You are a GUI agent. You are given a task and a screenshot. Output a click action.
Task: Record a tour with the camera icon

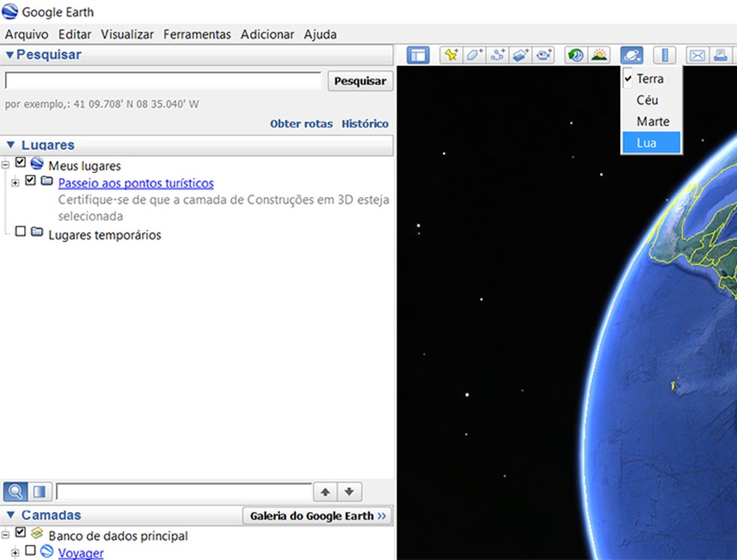tap(543, 55)
